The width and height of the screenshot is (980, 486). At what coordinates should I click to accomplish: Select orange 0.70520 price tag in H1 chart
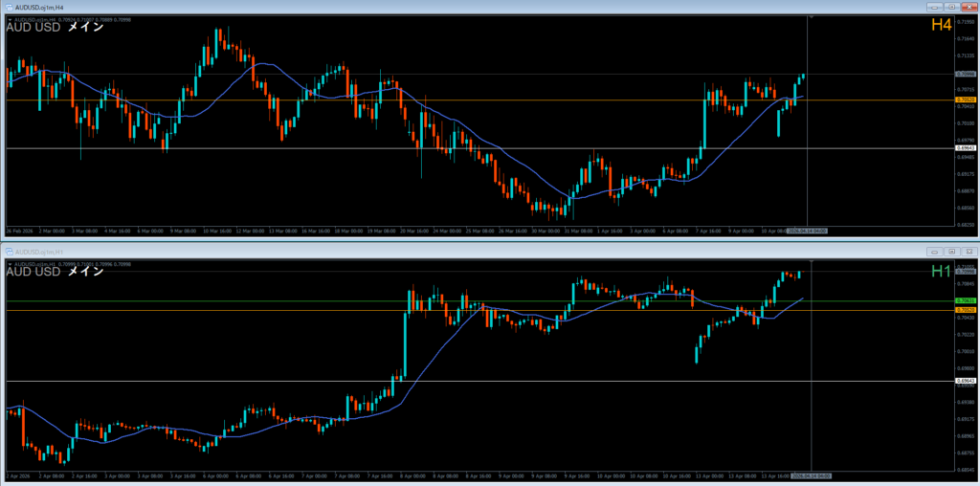click(965, 309)
